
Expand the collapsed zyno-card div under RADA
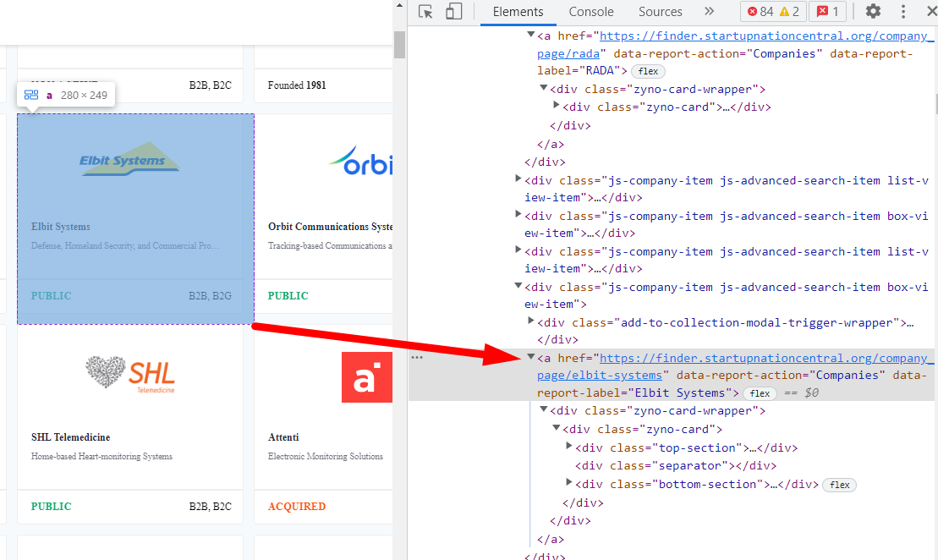coord(557,106)
